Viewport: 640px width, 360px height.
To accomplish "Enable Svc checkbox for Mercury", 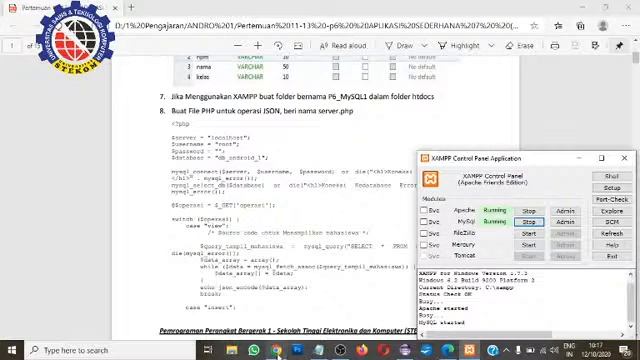I will tap(424, 245).
